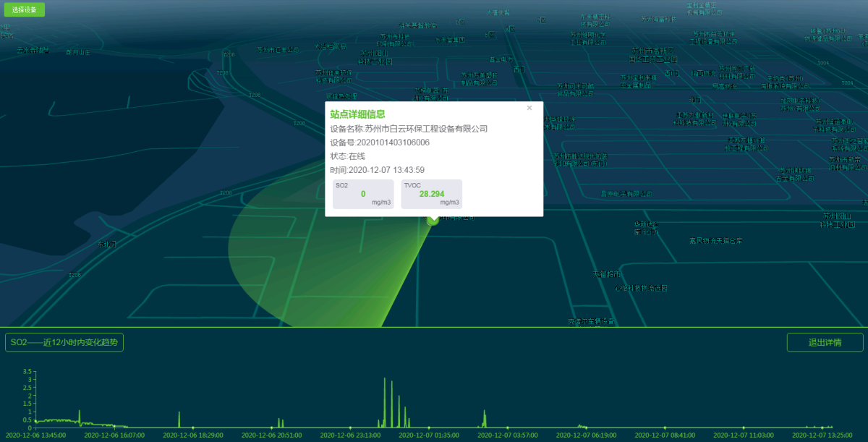The height and width of the screenshot is (442, 868).
Task: Click device name 苏州市白云环保工程设备有限公司
Action: click(426, 129)
